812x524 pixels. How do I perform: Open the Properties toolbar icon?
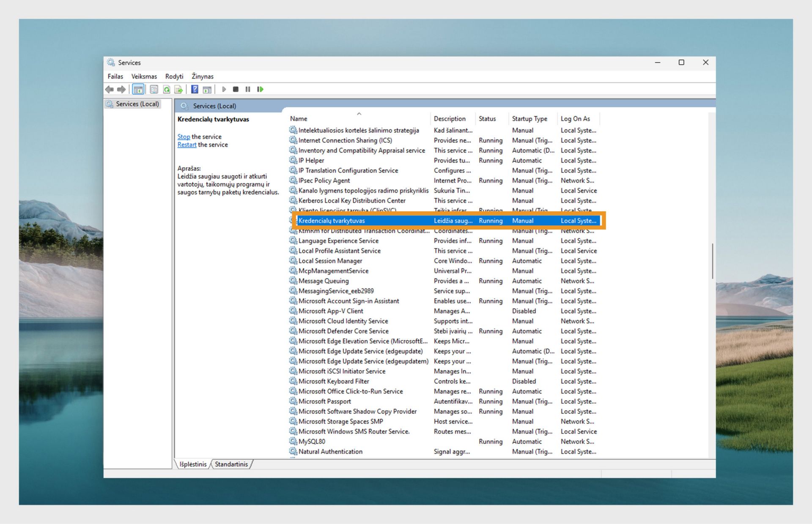point(154,89)
